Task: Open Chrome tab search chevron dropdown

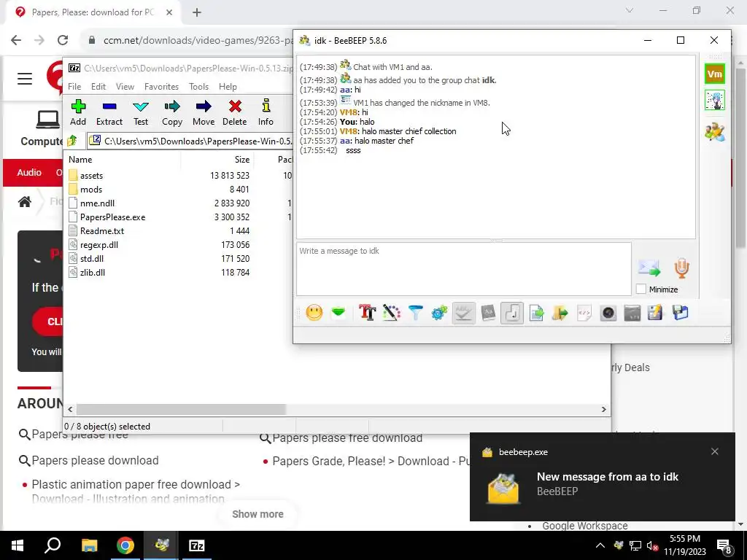Action: pos(630,10)
